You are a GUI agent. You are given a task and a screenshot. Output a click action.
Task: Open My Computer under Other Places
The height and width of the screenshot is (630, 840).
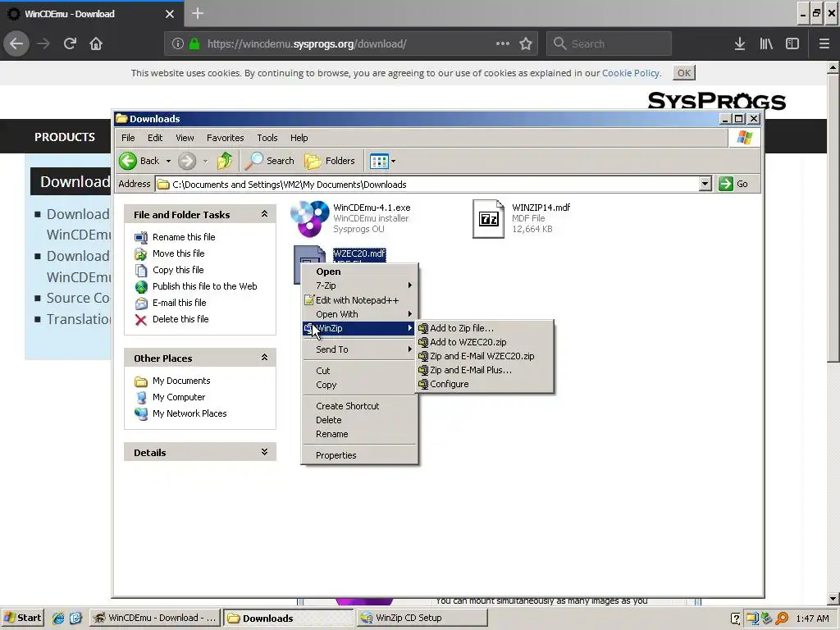click(x=178, y=397)
